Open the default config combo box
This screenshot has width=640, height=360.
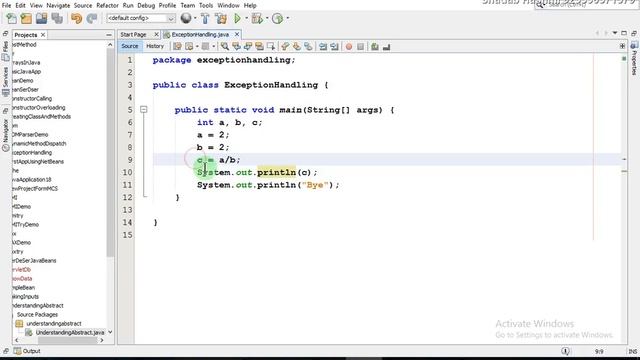[140, 18]
